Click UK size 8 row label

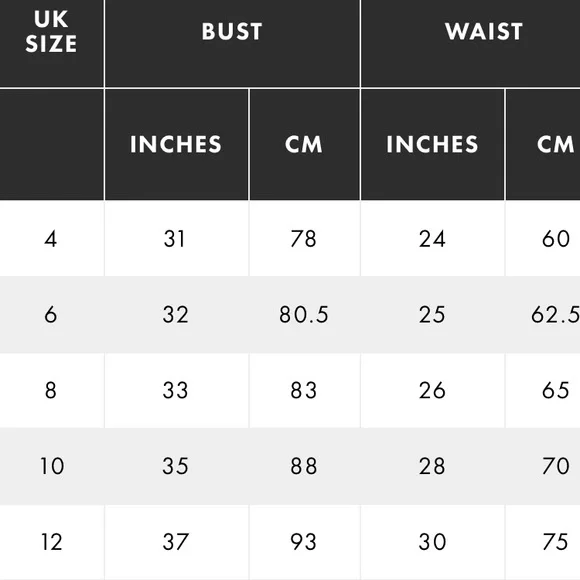tap(51, 391)
